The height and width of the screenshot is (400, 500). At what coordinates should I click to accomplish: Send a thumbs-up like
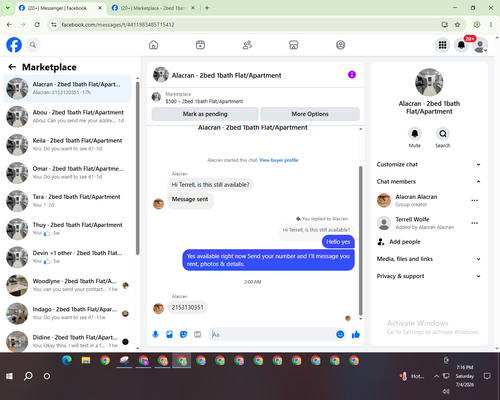[x=356, y=334]
